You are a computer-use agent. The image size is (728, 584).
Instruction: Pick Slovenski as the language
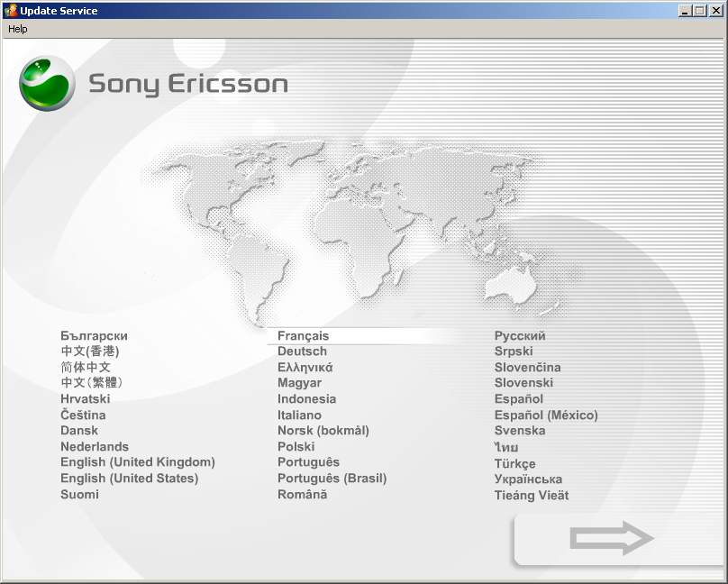point(523,383)
